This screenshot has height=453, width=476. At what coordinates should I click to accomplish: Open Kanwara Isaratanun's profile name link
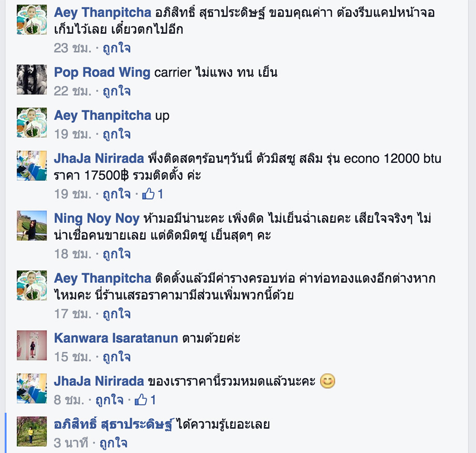coord(116,338)
